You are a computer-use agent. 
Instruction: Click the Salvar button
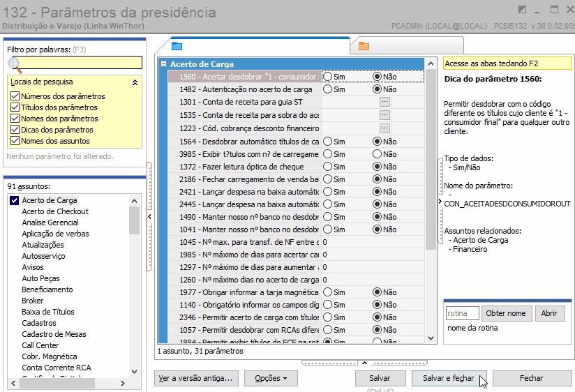380,378
